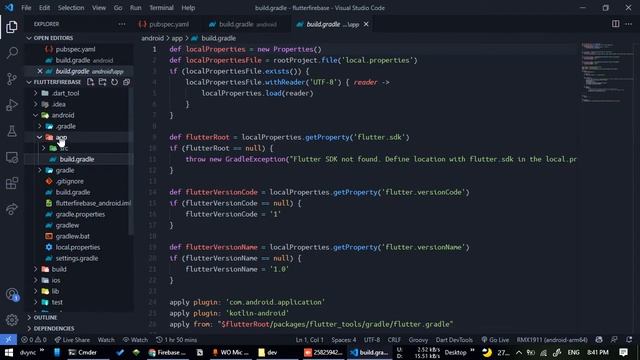
Task: Open Live Share view in activity bar
Action: coord(12,209)
